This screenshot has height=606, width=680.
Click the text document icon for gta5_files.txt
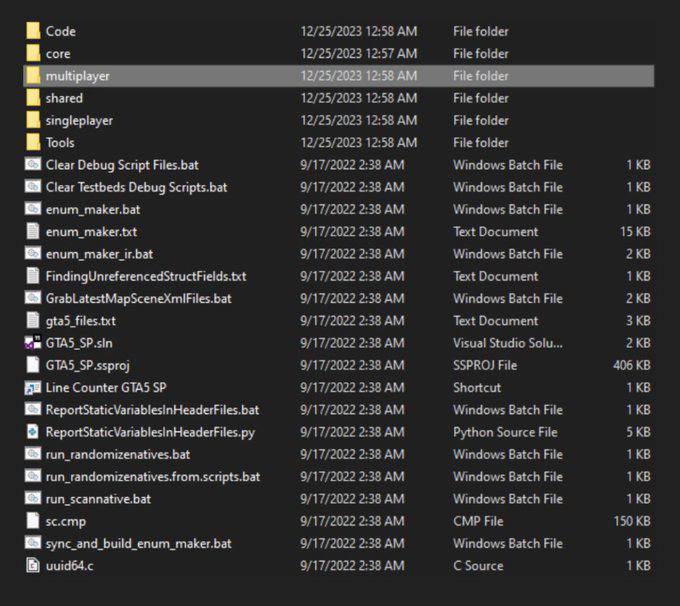[33, 321]
